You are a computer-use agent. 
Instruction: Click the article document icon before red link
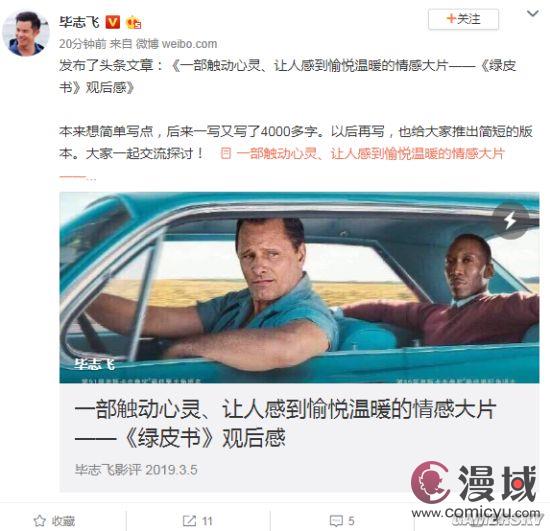pos(226,154)
